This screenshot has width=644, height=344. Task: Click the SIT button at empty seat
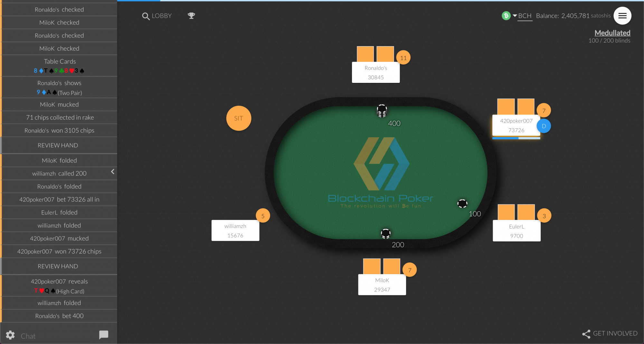tap(239, 118)
